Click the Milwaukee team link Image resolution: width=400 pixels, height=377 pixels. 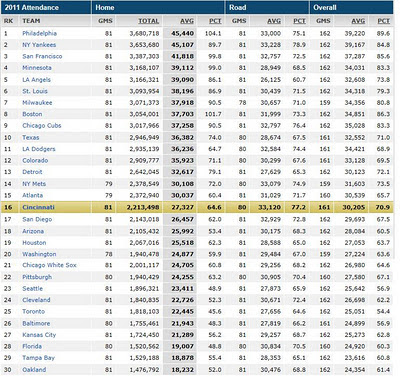click(x=37, y=103)
